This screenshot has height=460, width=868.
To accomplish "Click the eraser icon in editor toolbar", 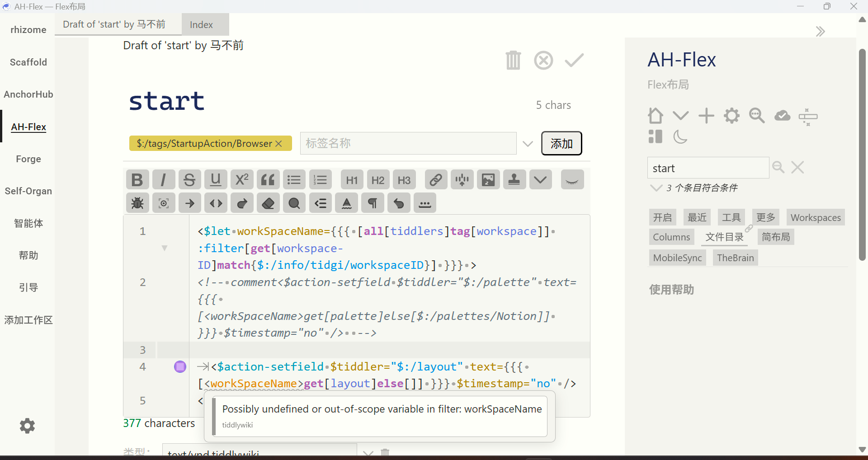I will click(268, 203).
